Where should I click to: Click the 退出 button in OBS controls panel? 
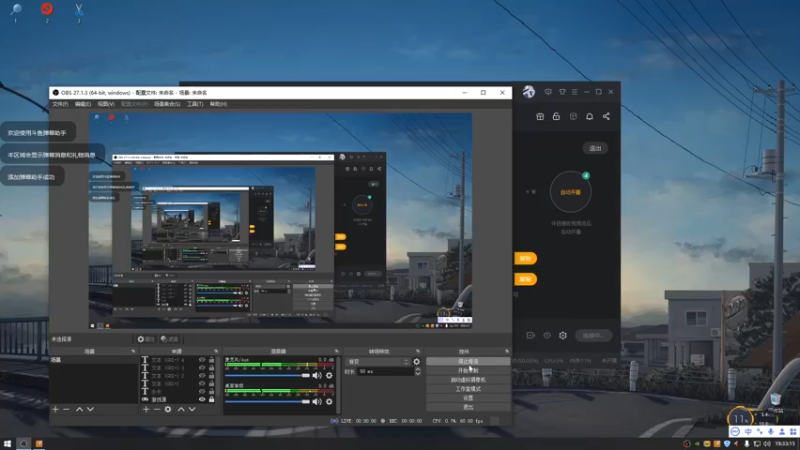(468, 407)
